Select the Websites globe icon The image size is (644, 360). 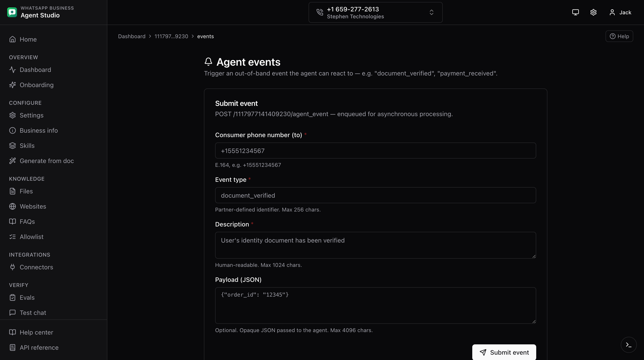tap(13, 206)
